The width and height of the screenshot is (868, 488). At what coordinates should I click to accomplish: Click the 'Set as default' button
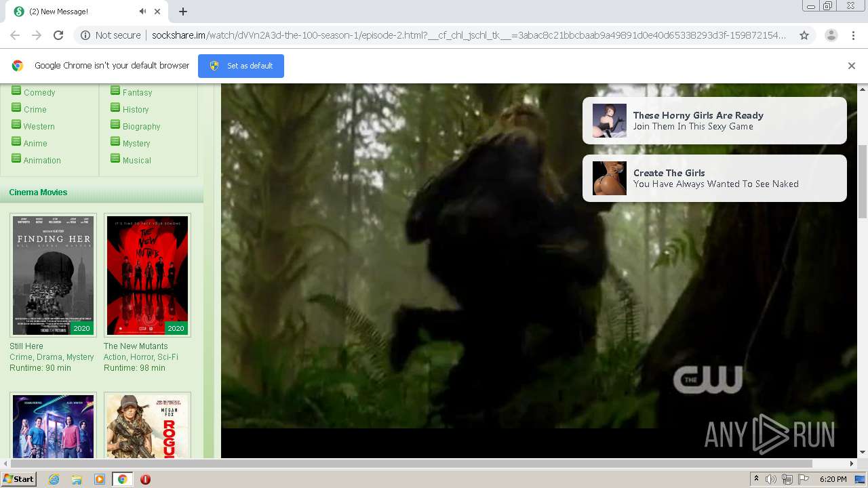(x=241, y=66)
